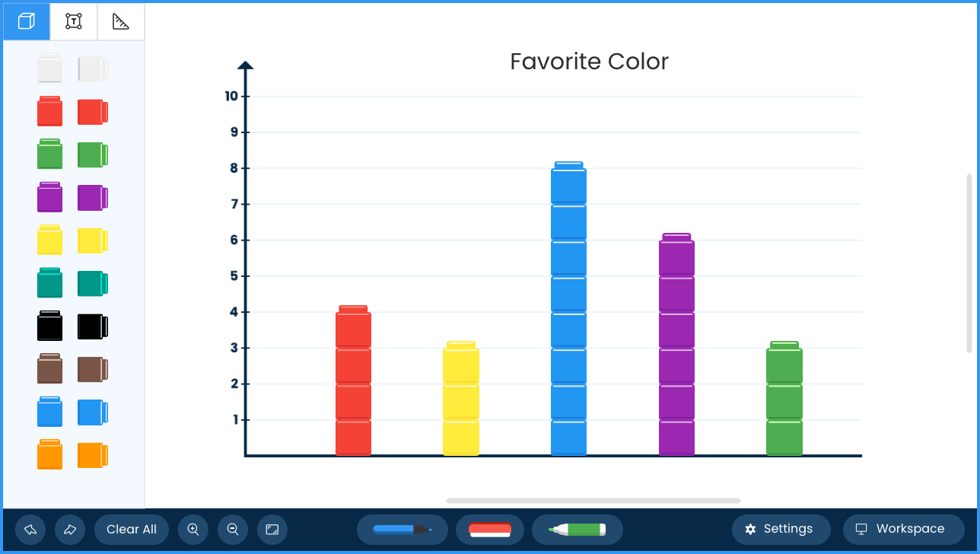Select the blue pen drawing tool
The width and height of the screenshot is (980, 554).
pos(402,530)
